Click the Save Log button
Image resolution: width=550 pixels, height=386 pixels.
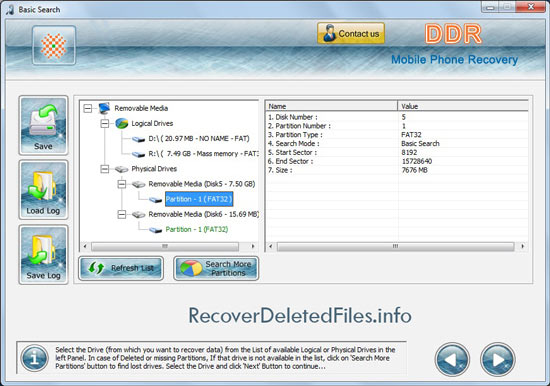43,254
